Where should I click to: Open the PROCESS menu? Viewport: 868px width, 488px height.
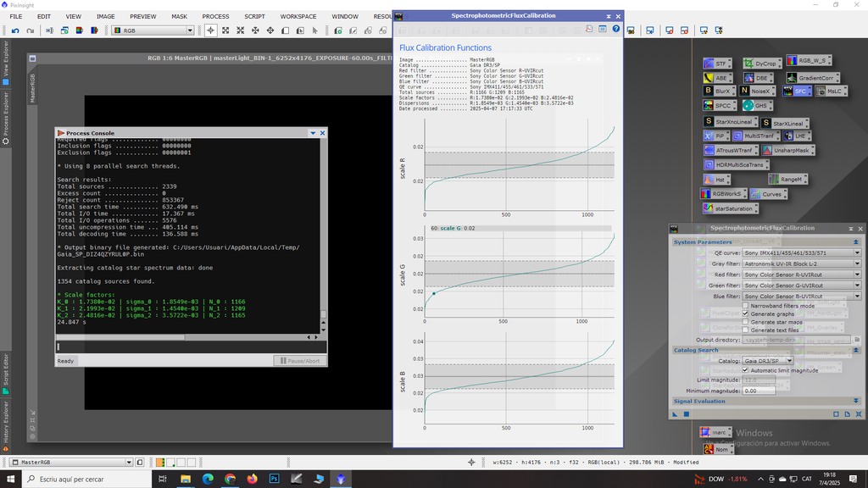[215, 17]
